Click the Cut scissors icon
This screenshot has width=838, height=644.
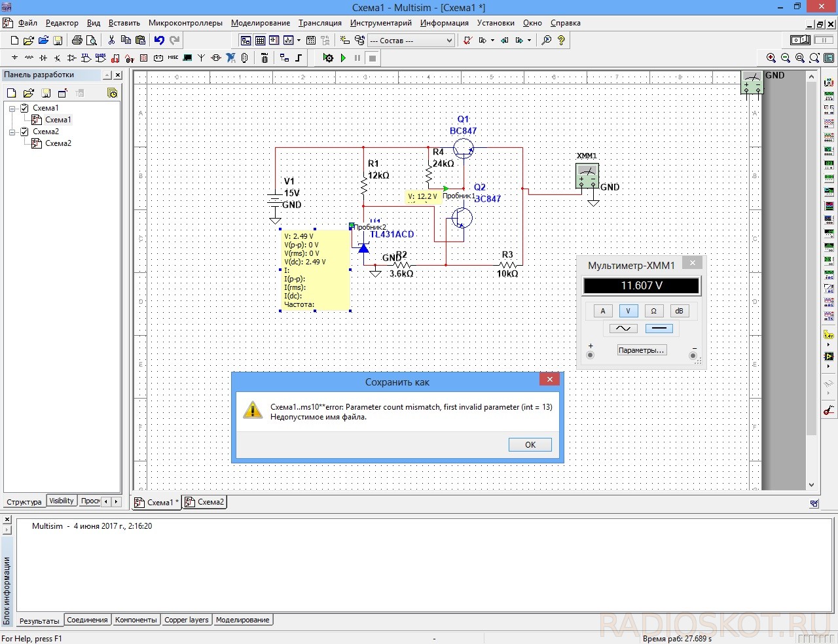point(111,41)
